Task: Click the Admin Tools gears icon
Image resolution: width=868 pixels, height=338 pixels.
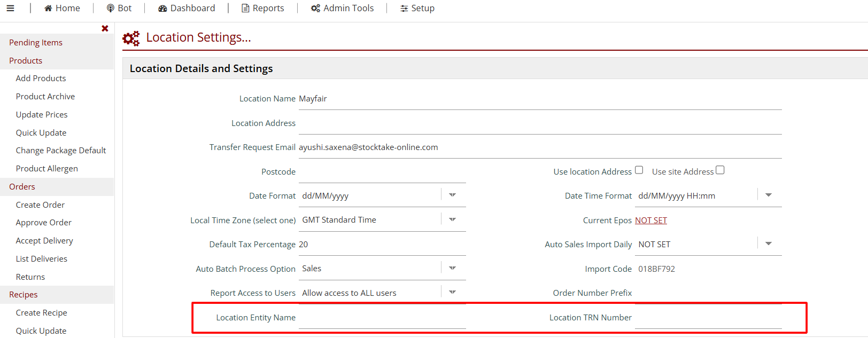Action: (315, 8)
